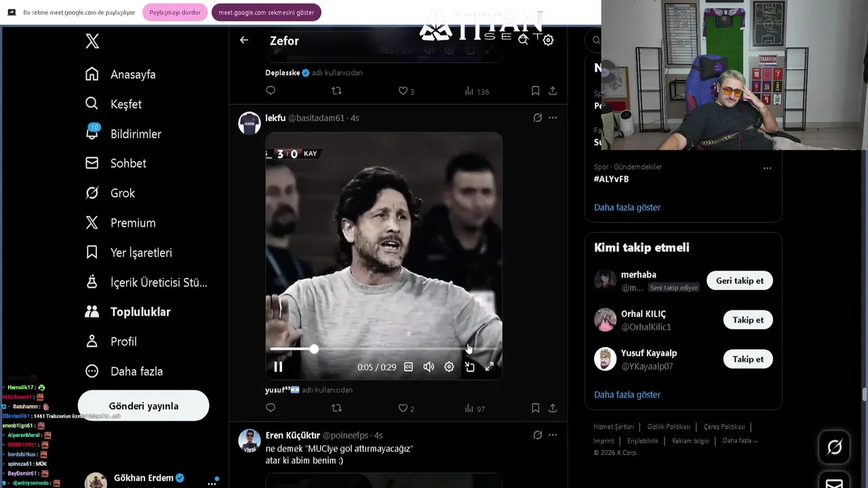
Task: Share the tweet with 136 views
Action: tap(553, 91)
